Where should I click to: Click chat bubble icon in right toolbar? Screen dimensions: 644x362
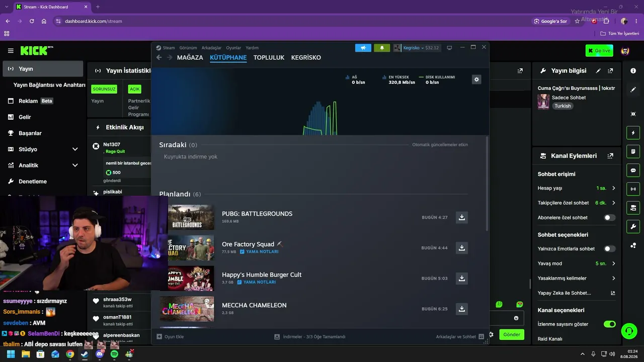tap(633, 170)
